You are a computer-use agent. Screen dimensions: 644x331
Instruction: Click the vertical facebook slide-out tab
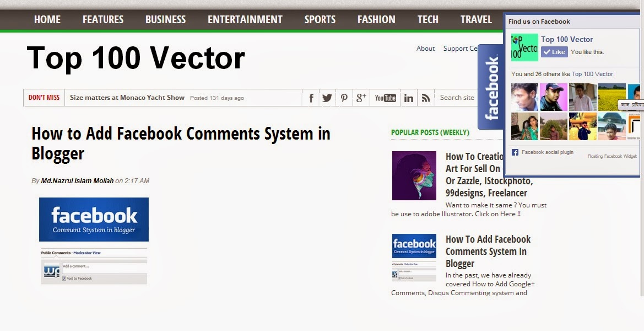(x=491, y=87)
